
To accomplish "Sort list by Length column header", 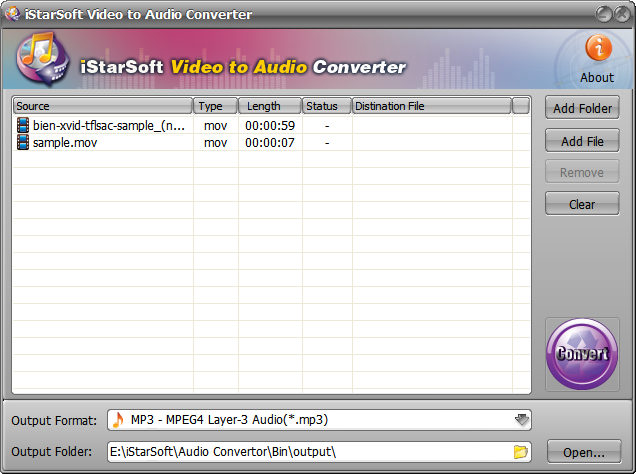I will 270,106.
